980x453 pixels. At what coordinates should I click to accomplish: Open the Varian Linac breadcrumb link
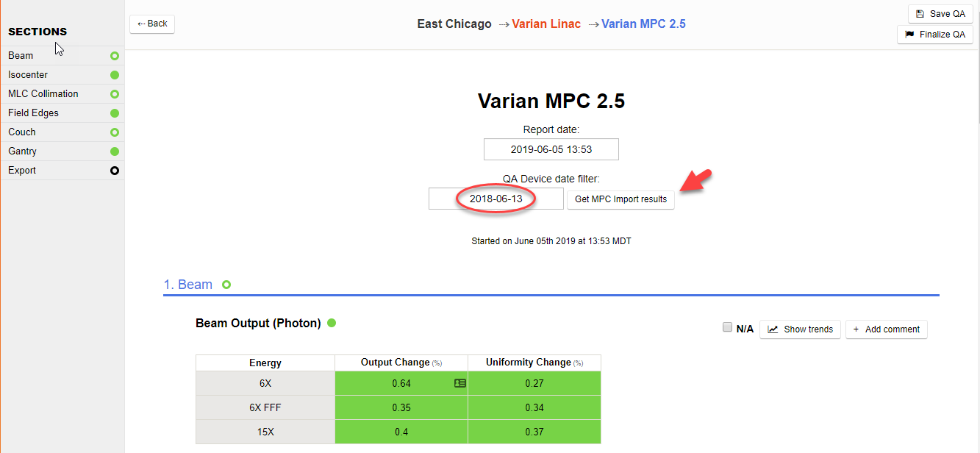(546, 24)
